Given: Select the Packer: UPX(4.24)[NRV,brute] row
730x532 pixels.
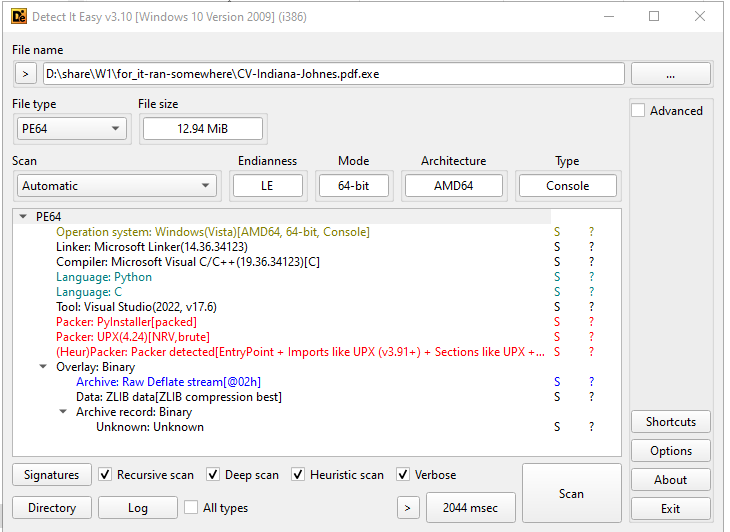Looking at the screenshot, I should pos(133,337).
